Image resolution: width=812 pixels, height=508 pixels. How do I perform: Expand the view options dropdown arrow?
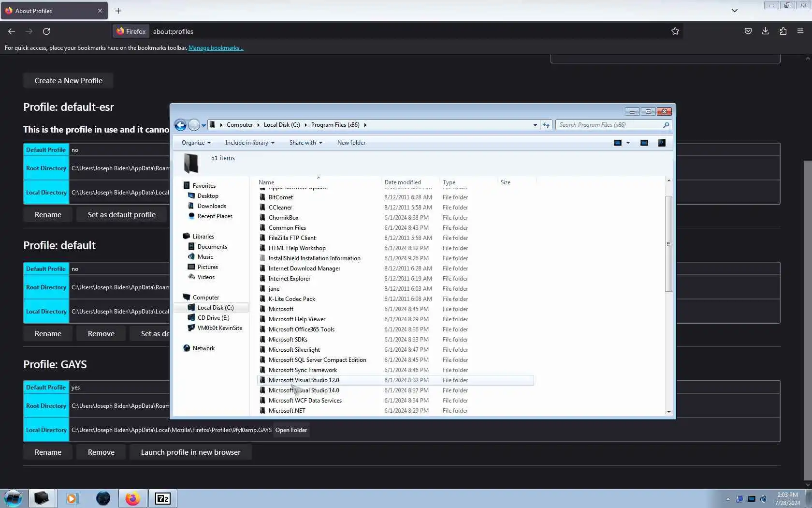(628, 143)
